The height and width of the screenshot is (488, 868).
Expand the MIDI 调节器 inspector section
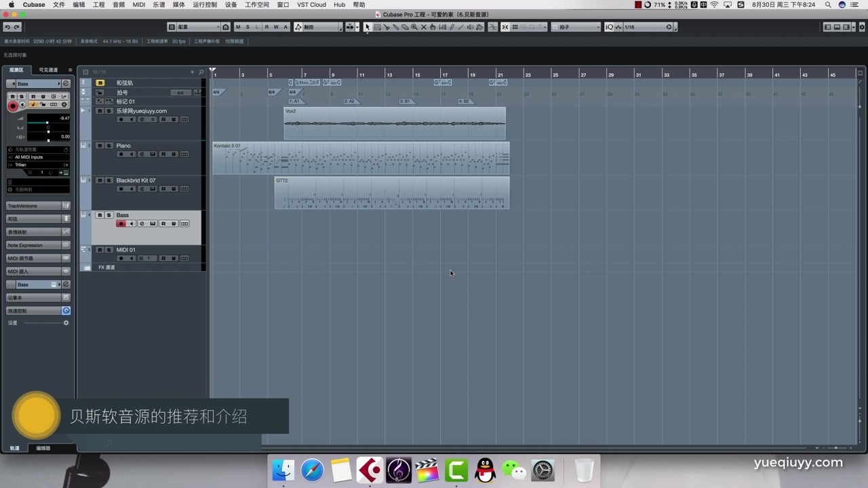pos(39,258)
